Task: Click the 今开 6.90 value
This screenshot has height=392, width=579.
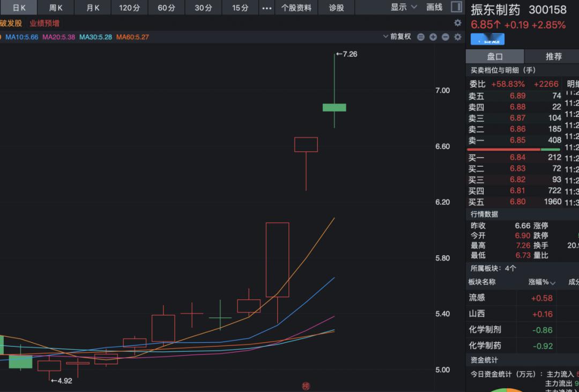Action: tap(523, 236)
